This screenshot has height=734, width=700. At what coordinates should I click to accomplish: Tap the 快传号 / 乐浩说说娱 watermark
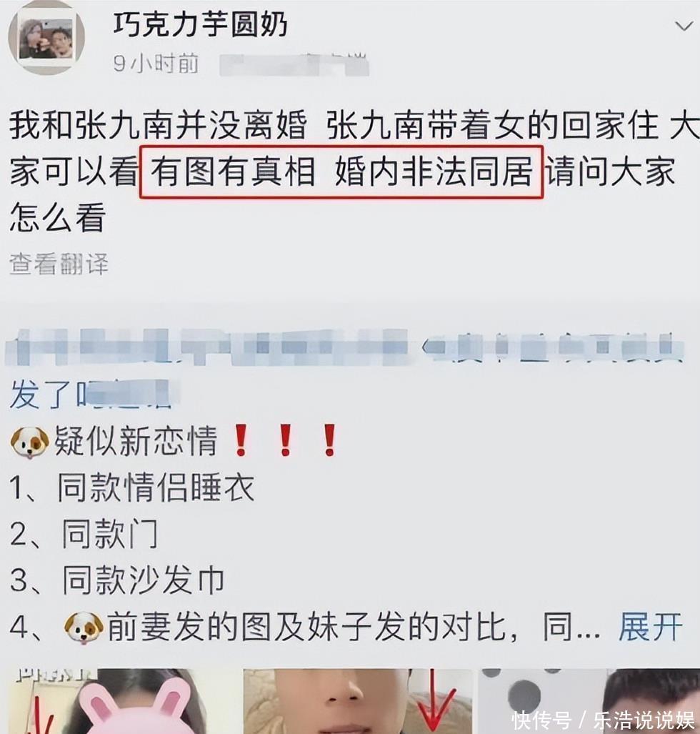coord(603,720)
